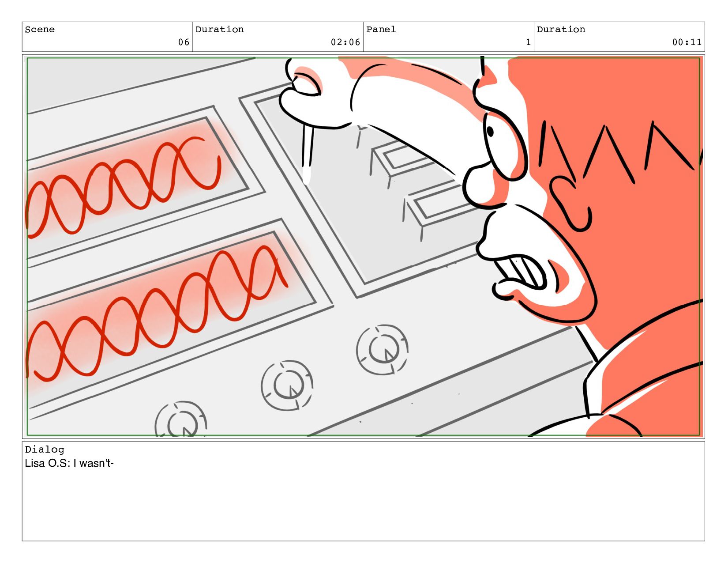Screen dimensions: 728x563
Task: Click the storyboard panel drawing
Action: [364, 246]
